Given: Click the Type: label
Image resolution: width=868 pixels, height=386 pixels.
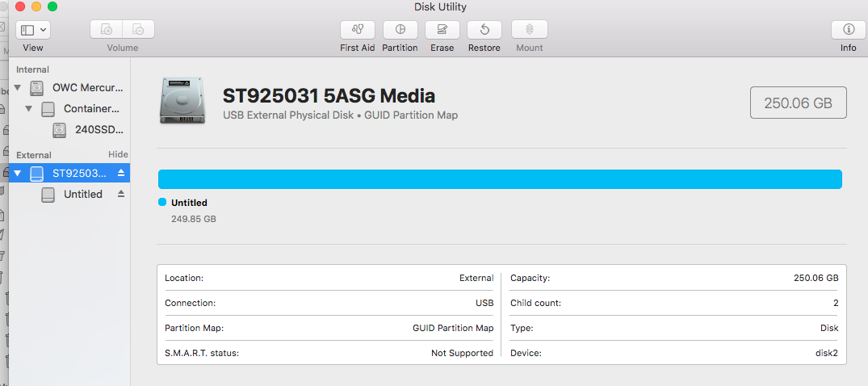Looking at the screenshot, I should click(x=522, y=328).
